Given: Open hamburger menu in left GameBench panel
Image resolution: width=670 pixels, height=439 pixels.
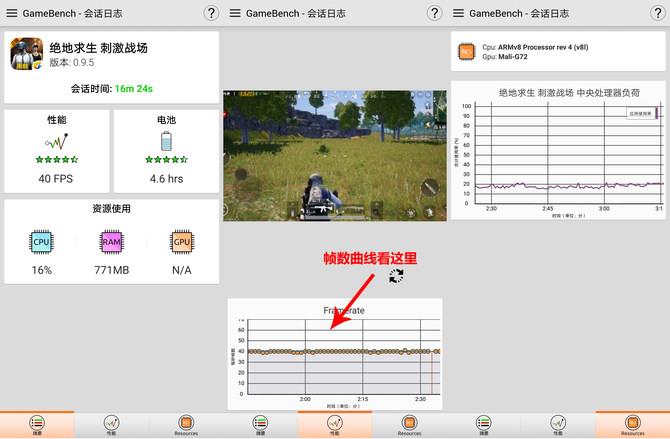Looking at the screenshot, I should click(12, 13).
